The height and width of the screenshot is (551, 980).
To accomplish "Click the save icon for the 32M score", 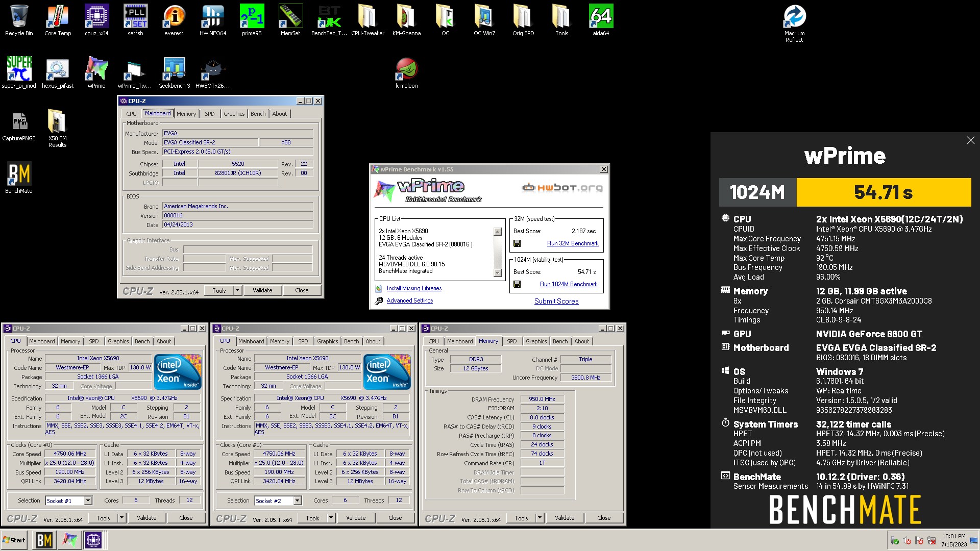I will pos(517,244).
